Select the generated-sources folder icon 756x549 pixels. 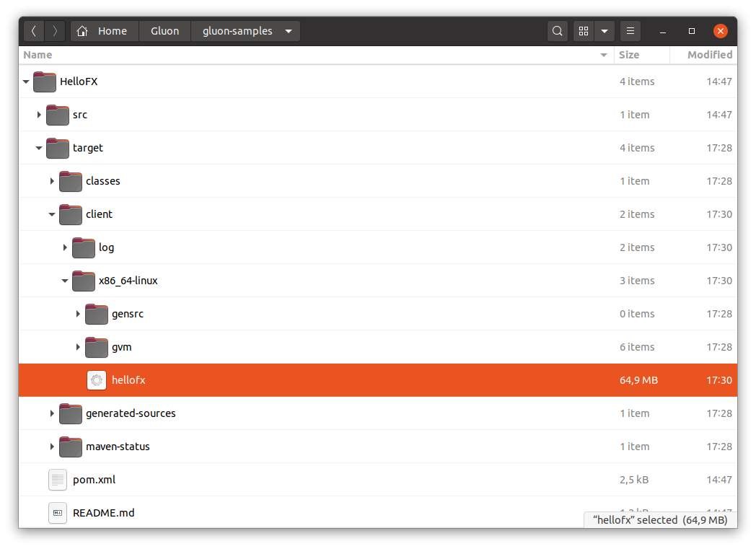point(71,413)
